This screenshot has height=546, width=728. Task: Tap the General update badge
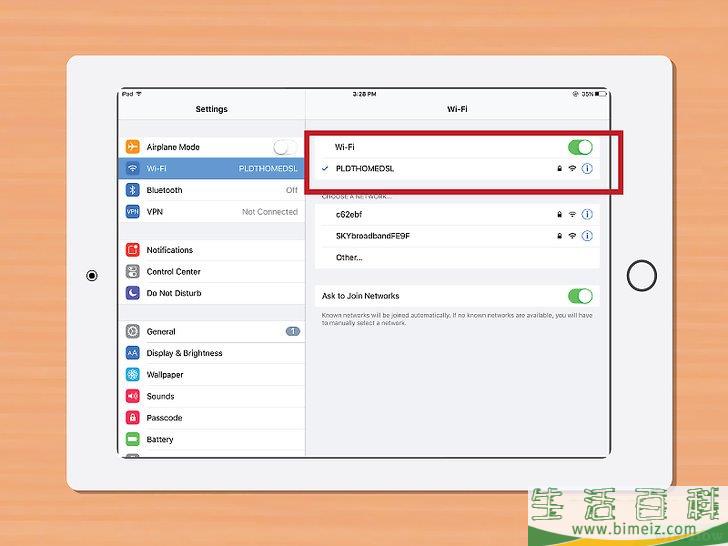tap(293, 332)
